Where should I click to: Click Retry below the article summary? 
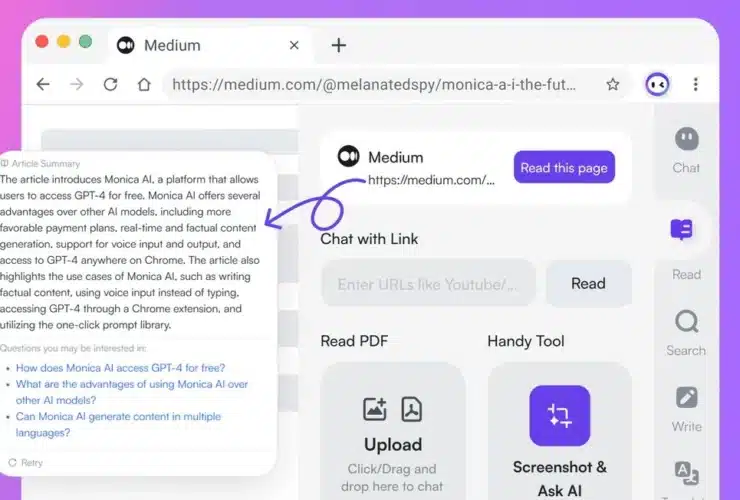(x=26, y=463)
